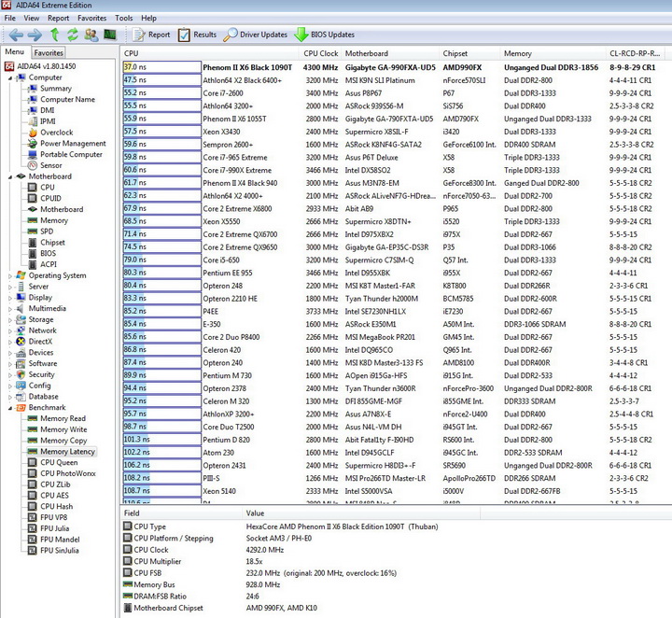Click the green Up arrow toolbar icon
This screenshot has height=618, width=672.
(x=54, y=35)
